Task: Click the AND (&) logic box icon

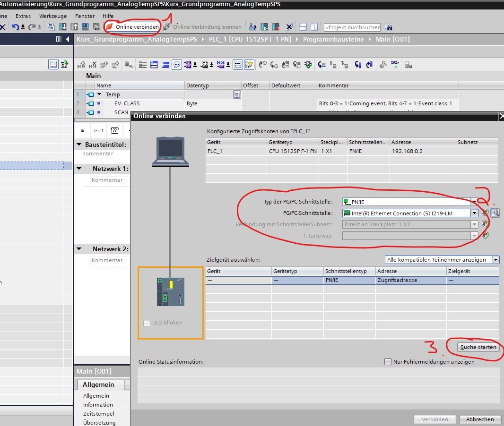Action: pyautogui.click(x=83, y=130)
